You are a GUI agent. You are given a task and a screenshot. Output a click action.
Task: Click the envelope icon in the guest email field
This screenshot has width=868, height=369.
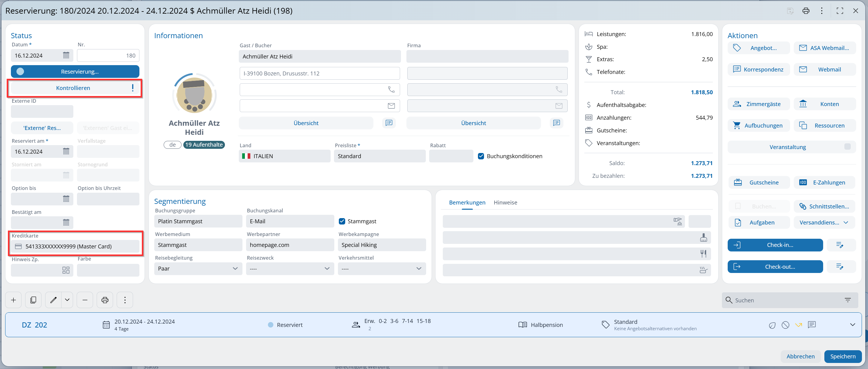[x=391, y=106]
